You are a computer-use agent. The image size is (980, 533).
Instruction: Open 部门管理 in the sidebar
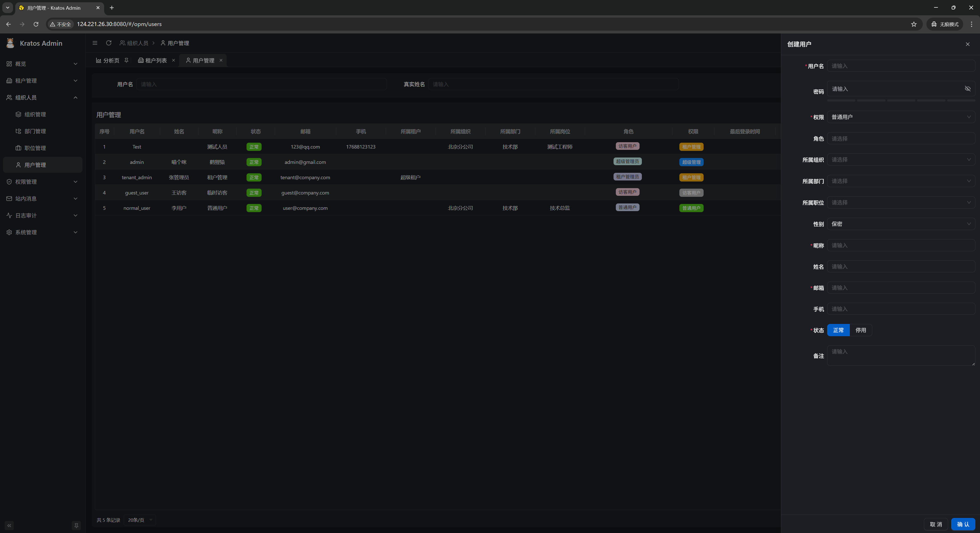(35, 131)
